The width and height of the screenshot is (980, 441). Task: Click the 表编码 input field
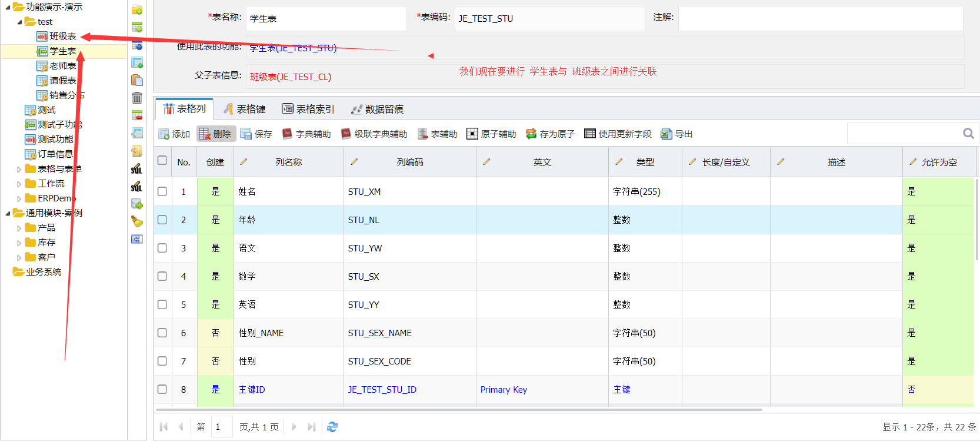coord(550,18)
